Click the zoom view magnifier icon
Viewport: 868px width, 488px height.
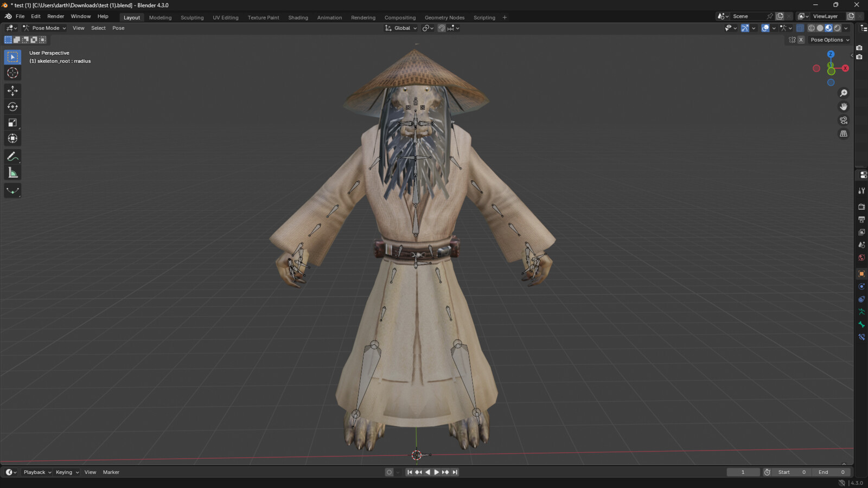coord(844,93)
